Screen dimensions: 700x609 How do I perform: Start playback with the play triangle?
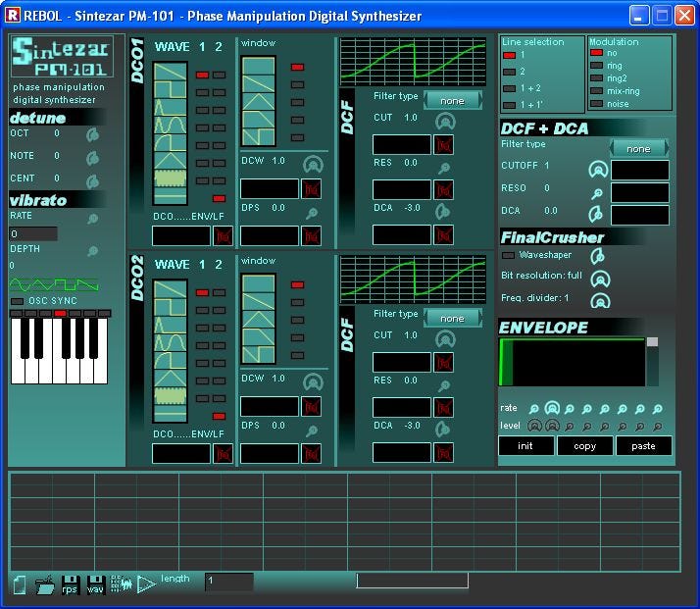click(146, 584)
